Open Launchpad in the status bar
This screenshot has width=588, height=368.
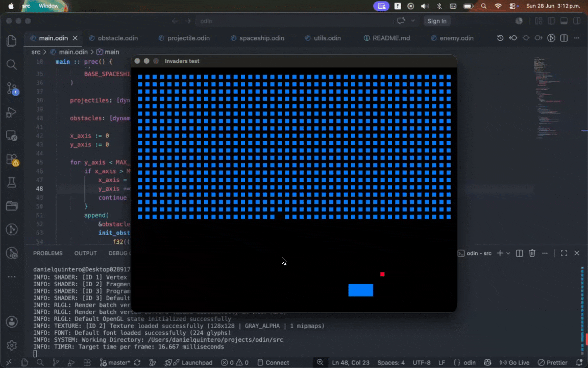click(x=193, y=362)
